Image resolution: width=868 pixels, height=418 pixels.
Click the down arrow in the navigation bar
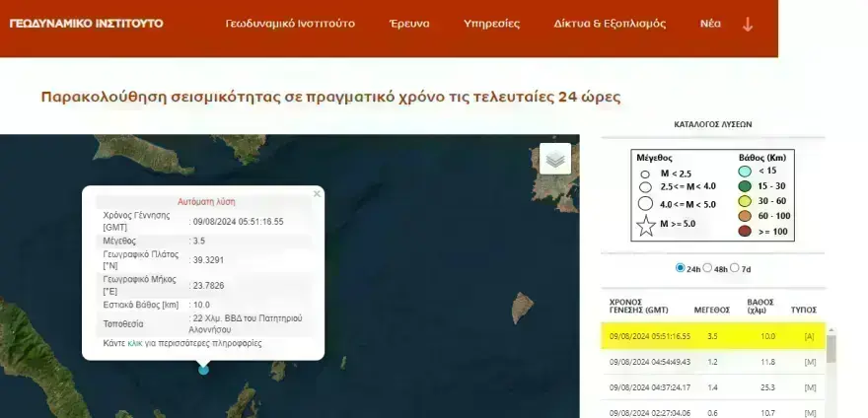747,24
